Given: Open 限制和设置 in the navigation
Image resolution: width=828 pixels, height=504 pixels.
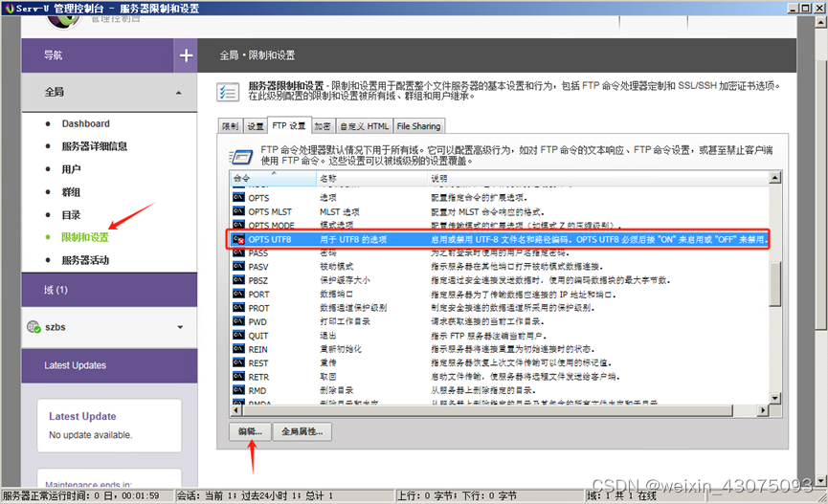Looking at the screenshot, I should pos(85,237).
